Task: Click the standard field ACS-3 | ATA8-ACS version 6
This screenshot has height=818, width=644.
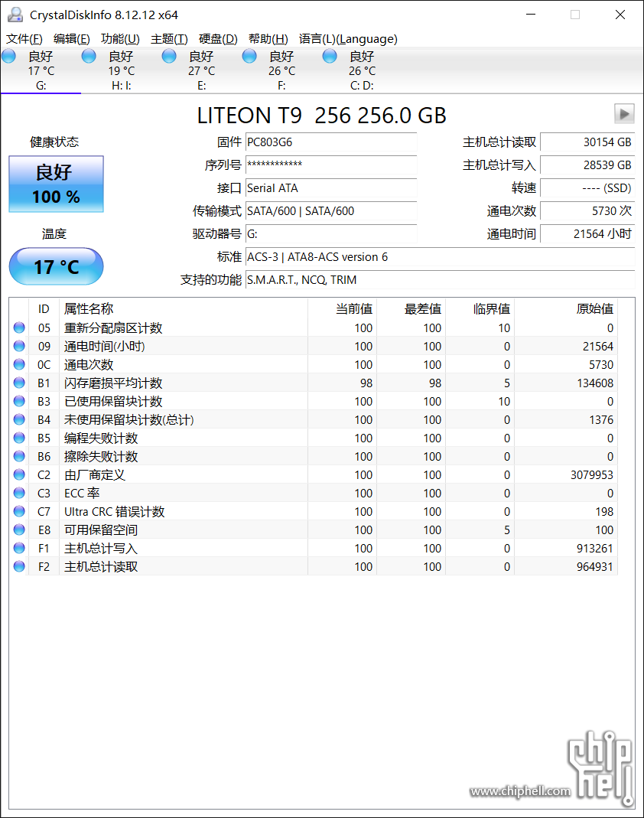Action: [x=440, y=256]
